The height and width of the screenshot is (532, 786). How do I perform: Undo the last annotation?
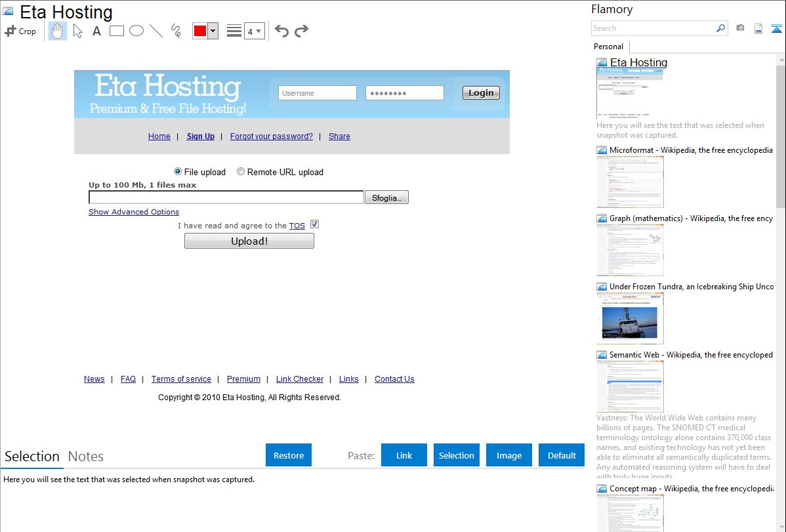[x=281, y=31]
